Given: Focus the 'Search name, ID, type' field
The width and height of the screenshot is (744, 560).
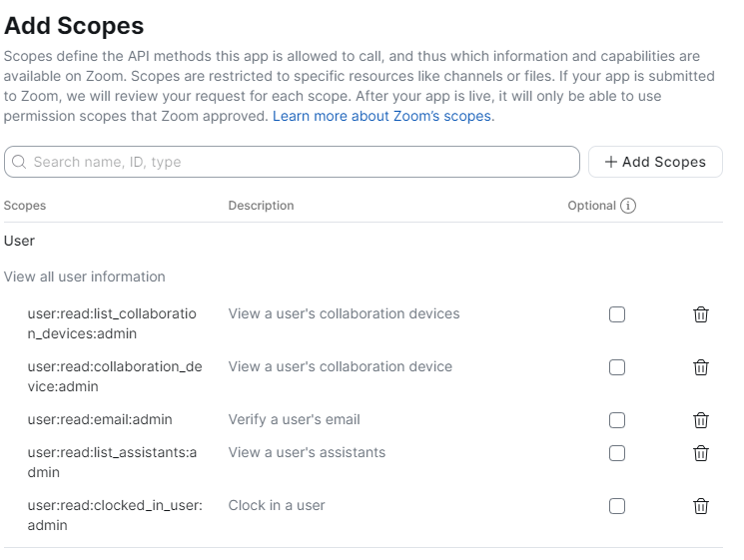Looking at the screenshot, I should [292, 162].
